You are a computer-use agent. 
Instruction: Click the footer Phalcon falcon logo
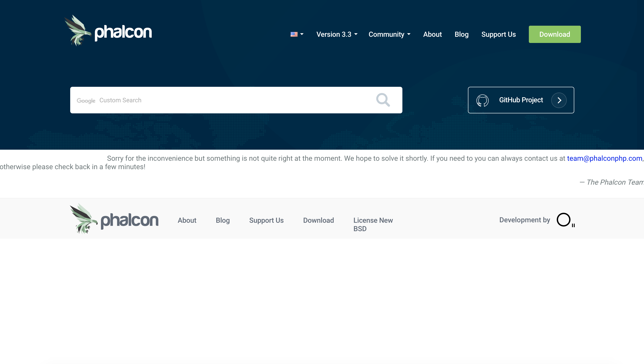[x=114, y=219]
